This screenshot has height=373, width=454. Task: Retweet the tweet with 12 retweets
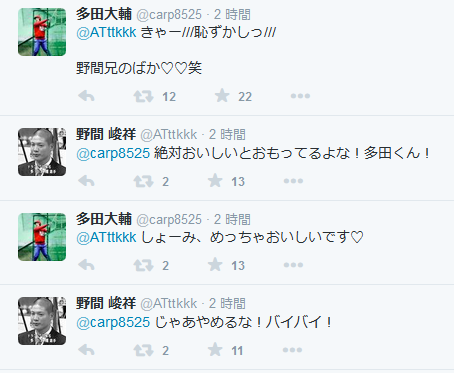tap(143, 96)
